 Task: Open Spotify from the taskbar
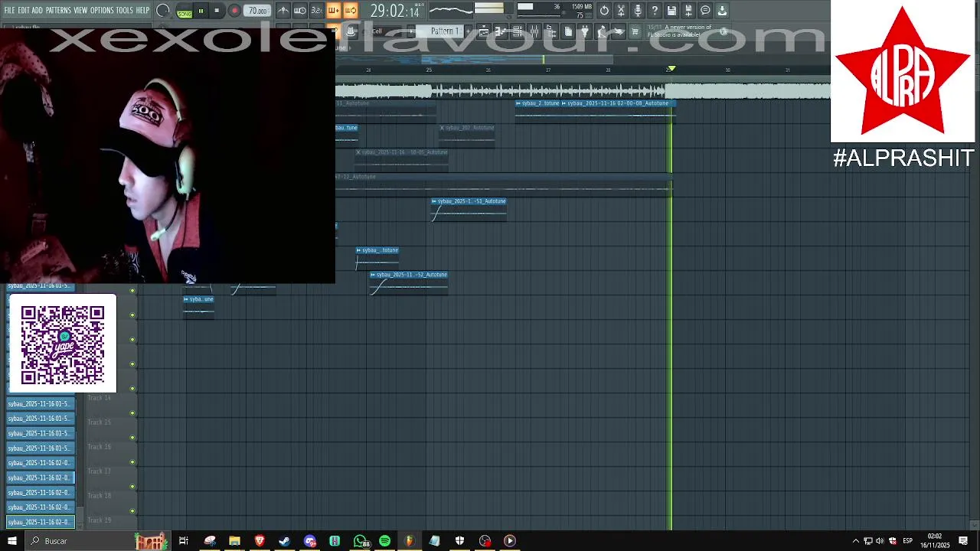[384, 541]
